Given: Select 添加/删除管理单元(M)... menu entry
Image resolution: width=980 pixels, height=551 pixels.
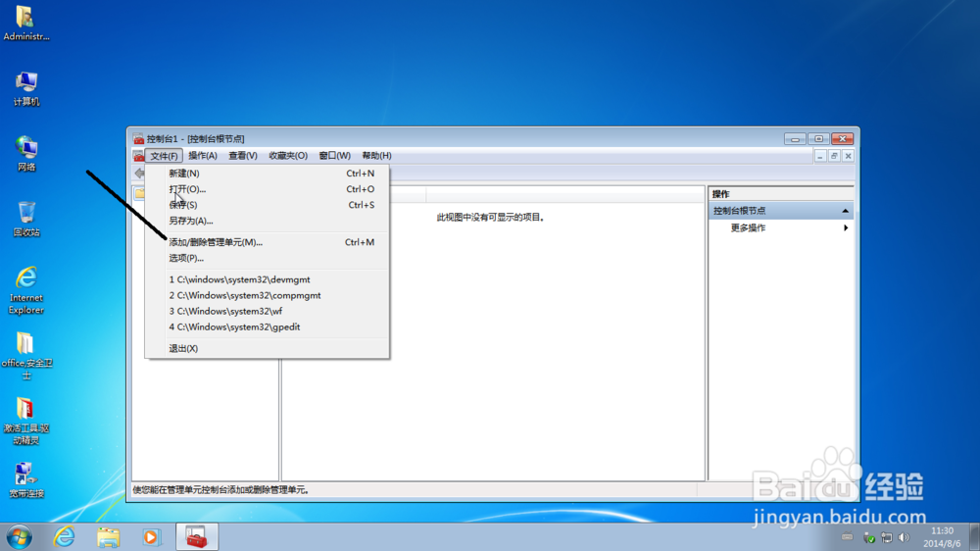Looking at the screenshot, I should [x=267, y=242].
